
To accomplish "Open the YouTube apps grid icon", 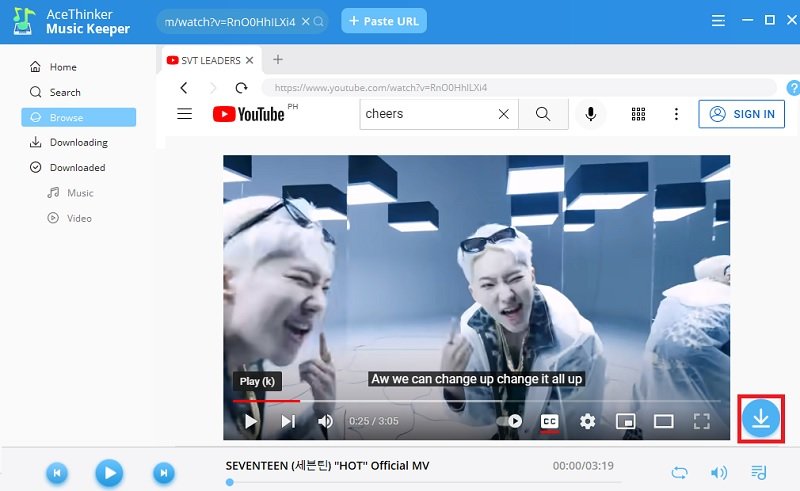I will pos(638,114).
